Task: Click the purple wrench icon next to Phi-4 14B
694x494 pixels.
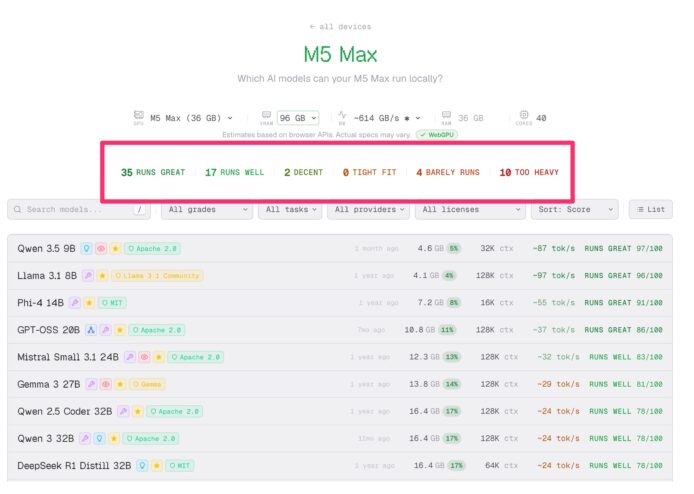Action: 75,303
